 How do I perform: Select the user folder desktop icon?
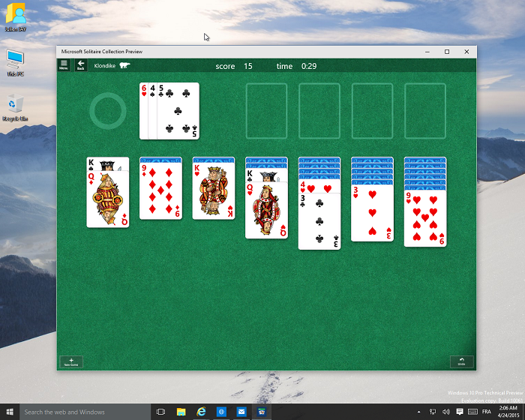coord(16,17)
